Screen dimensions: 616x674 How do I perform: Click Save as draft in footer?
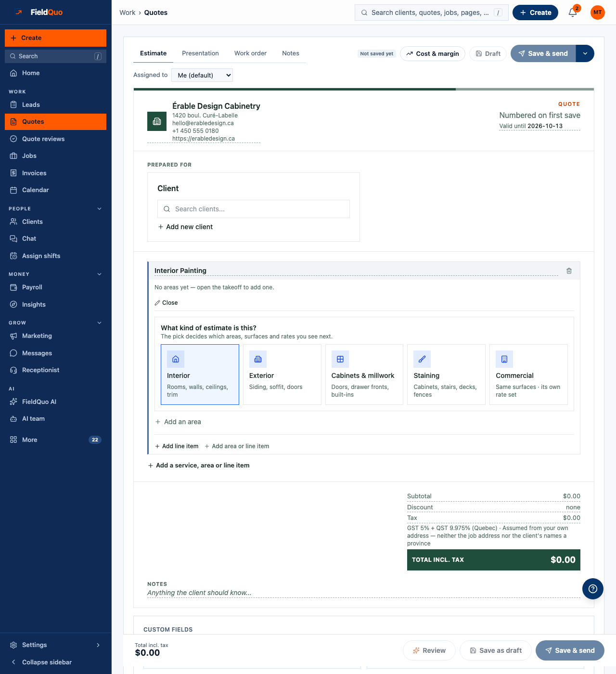(496, 650)
